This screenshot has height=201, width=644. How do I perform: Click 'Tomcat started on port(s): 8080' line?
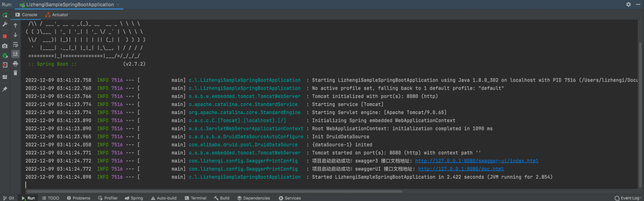(397, 153)
